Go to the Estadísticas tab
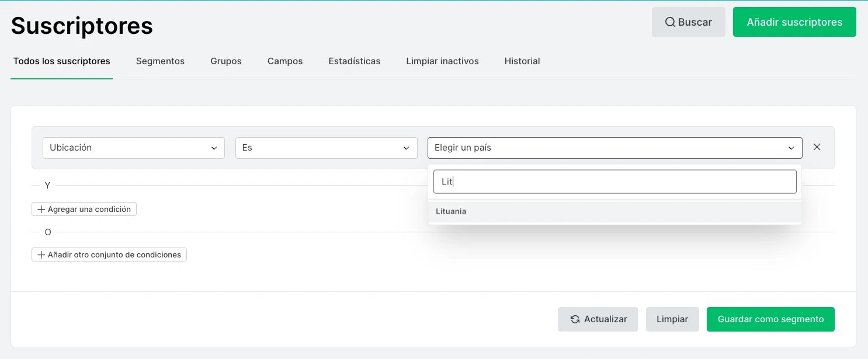Viewport: 868px width, 359px height. (x=354, y=61)
